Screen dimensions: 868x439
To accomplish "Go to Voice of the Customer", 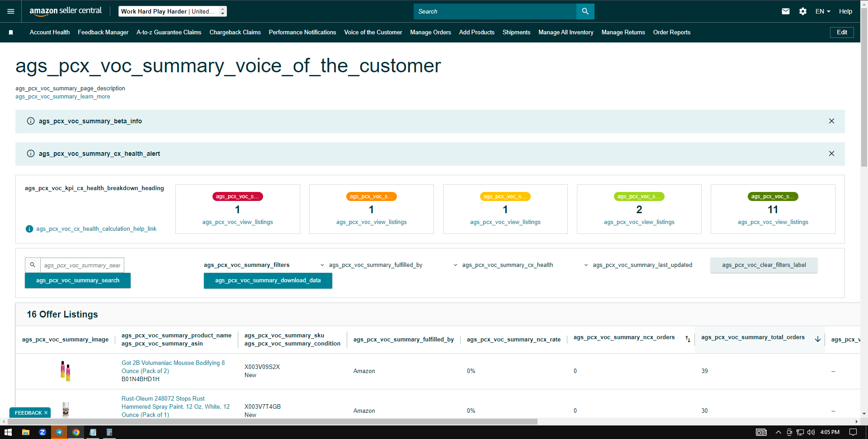I will (373, 33).
